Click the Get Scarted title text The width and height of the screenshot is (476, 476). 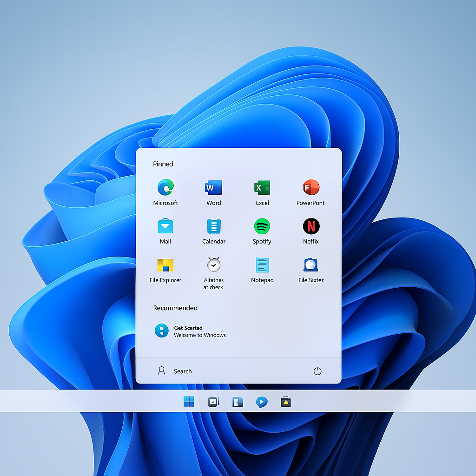click(x=188, y=328)
